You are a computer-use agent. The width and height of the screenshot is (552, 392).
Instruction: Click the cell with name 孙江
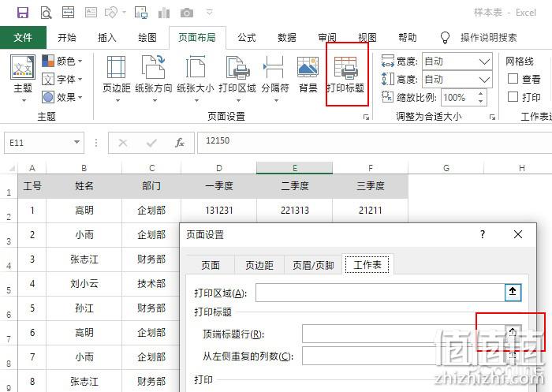pyautogui.click(x=84, y=308)
